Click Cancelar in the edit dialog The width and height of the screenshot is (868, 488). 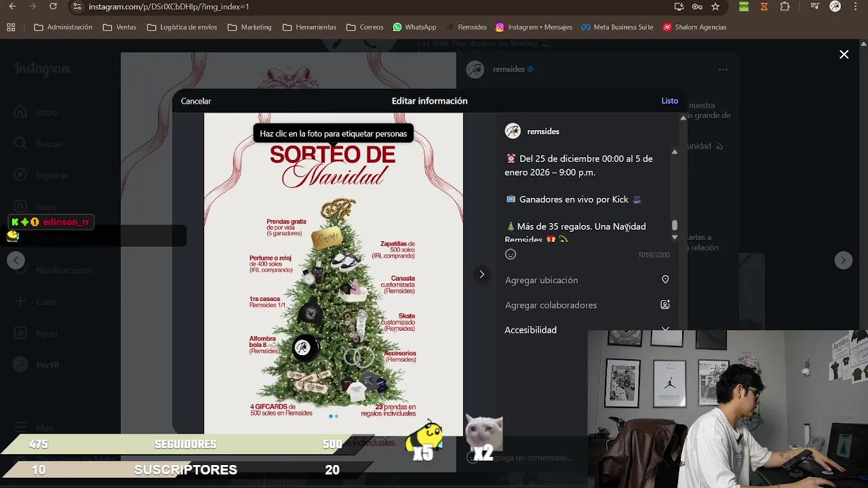[196, 101]
